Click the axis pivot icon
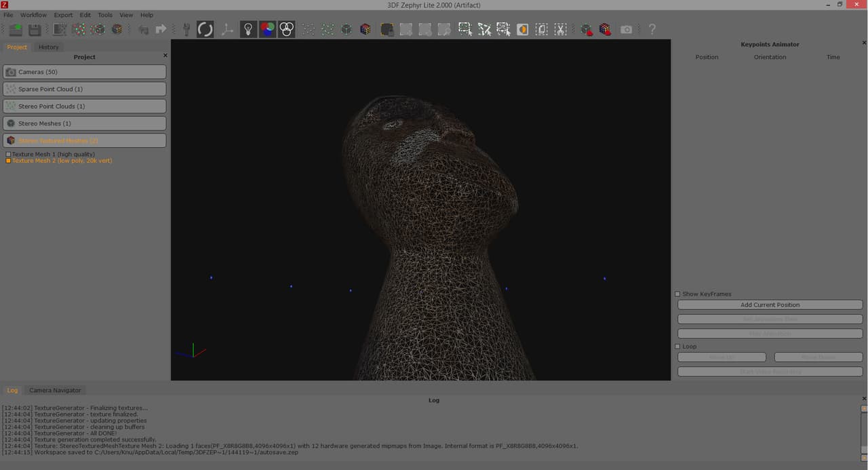 (227, 30)
